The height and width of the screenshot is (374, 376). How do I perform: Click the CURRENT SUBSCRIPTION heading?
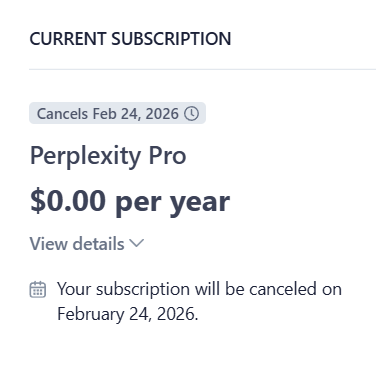click(130, 39)
